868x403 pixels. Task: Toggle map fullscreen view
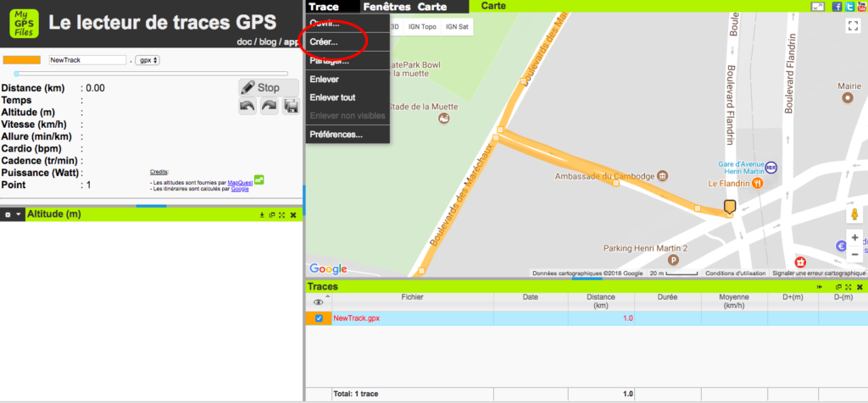tap(853, 25)
